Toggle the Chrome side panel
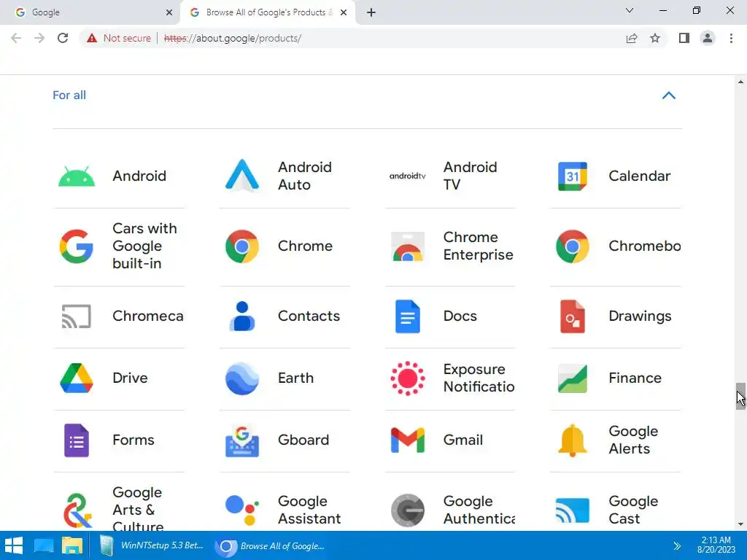This screenshot has height=560, width=747. [684, 38]
